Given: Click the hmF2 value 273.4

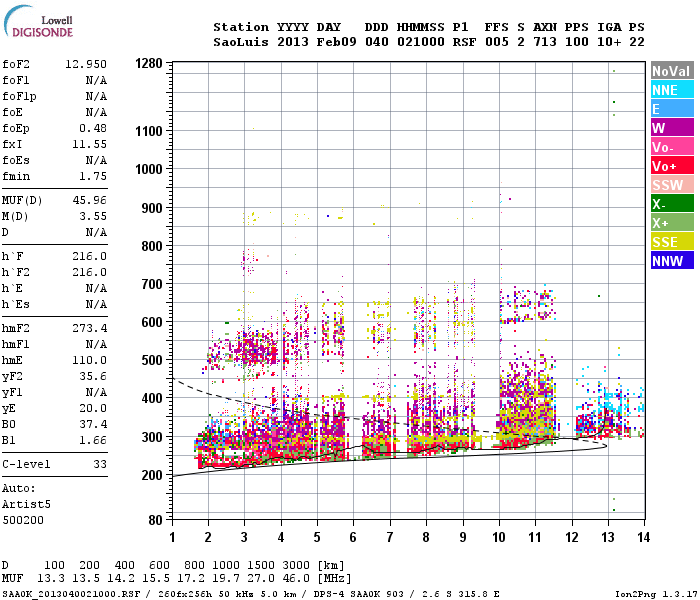Looking at the screenshot, I should (90, 329).
